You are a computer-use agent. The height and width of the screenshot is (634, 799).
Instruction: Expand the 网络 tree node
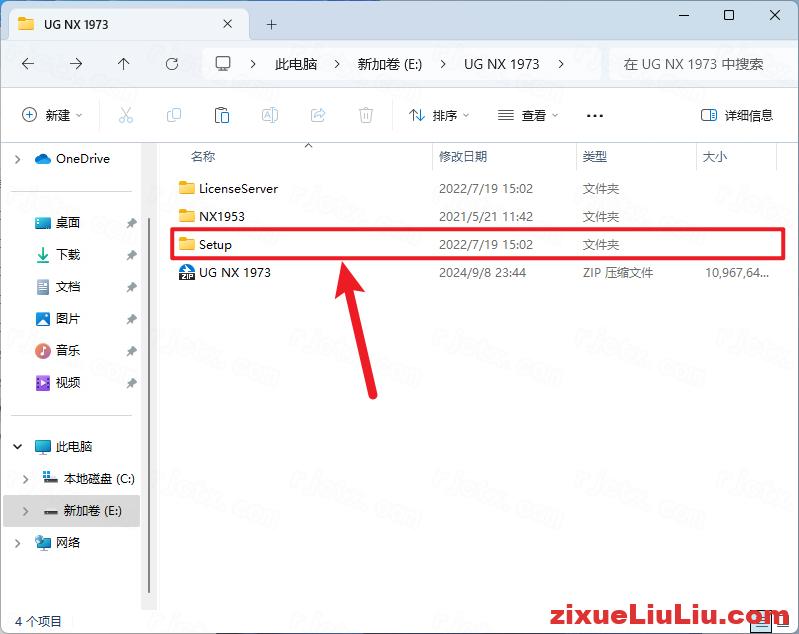tap(18, 543)
